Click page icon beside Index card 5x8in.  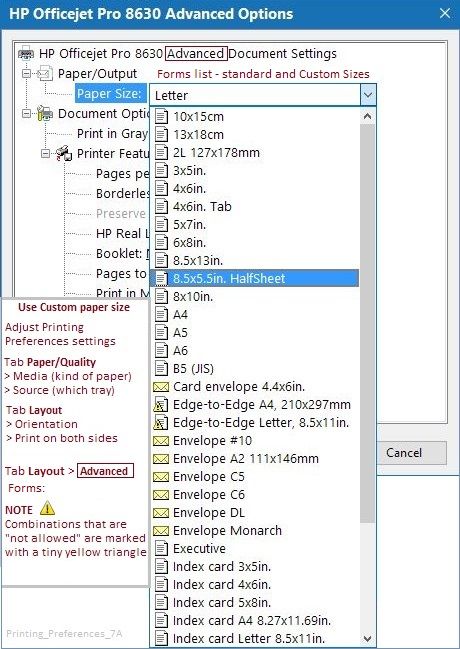pyautogui.click(x=161, y=603)
